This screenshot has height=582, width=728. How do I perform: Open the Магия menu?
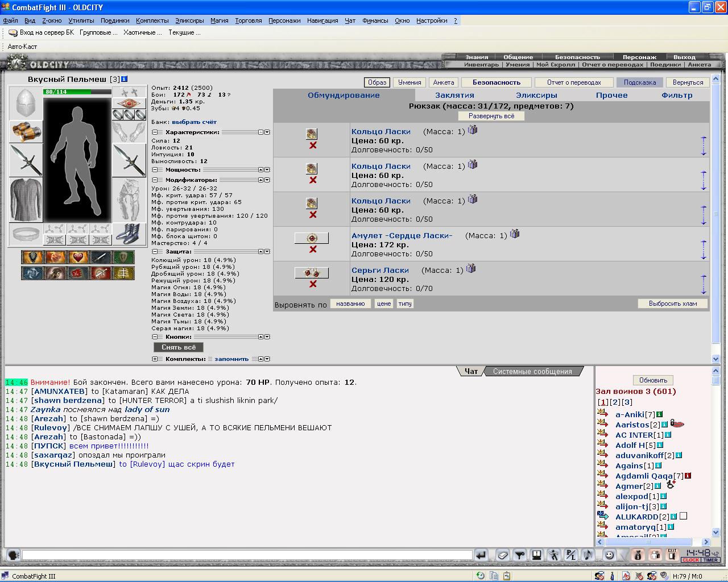220,20
